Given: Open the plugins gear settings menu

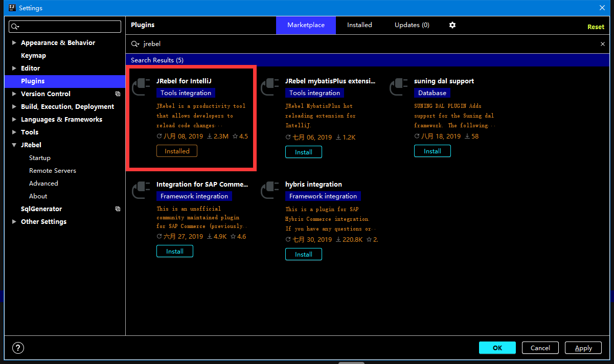Looking at the screenshot, I should tap(452, 25).
